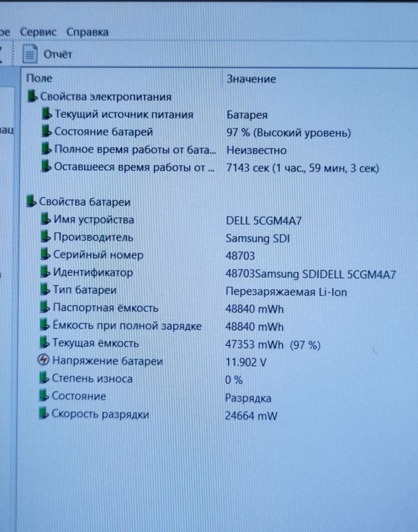Select the Степень износа field label
The image size is (418, 532).
pos(92,378)
